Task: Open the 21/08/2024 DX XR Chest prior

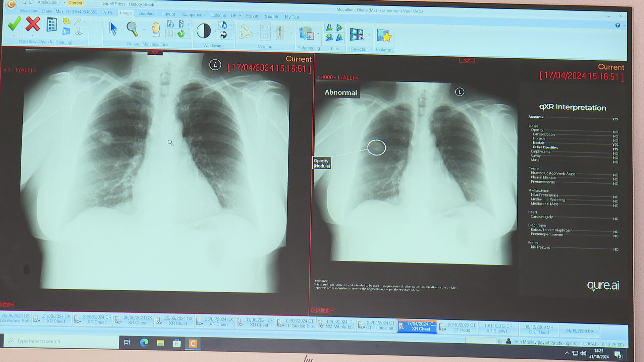Action: coord(52,319)
